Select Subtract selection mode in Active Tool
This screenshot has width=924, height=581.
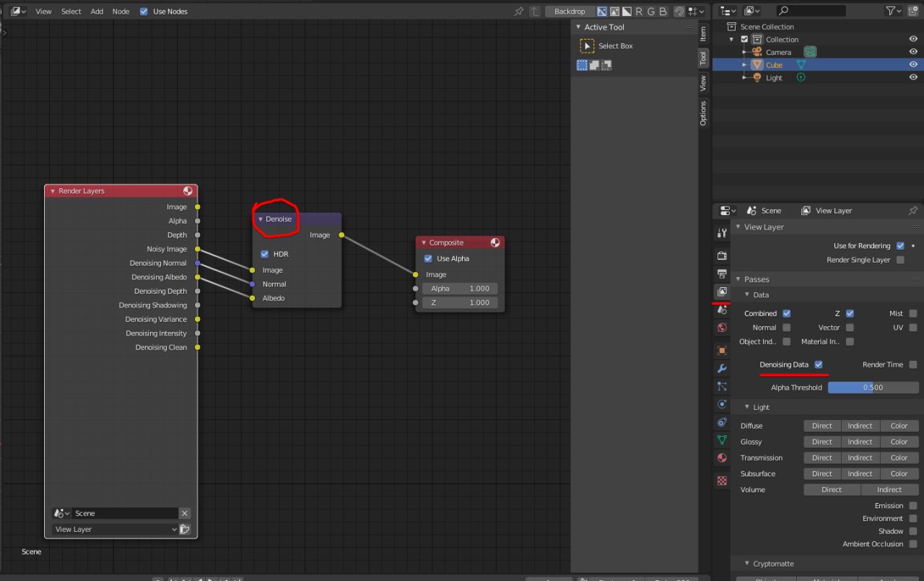coord(606,65)
